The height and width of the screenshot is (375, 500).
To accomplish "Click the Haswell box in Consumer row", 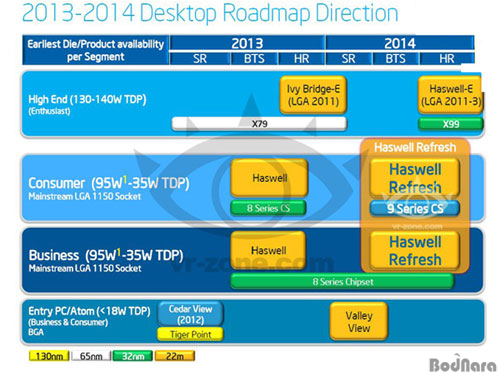I will coord(269,178).
